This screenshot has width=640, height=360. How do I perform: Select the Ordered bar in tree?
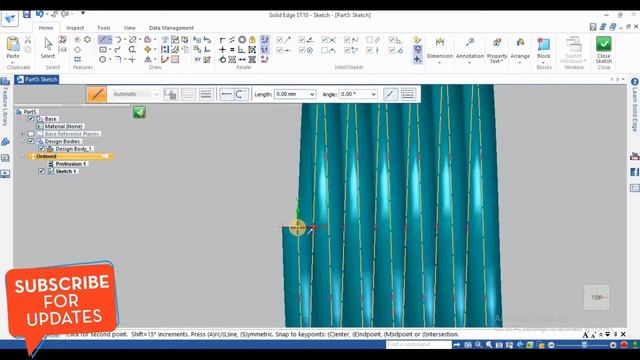point(70,156)
